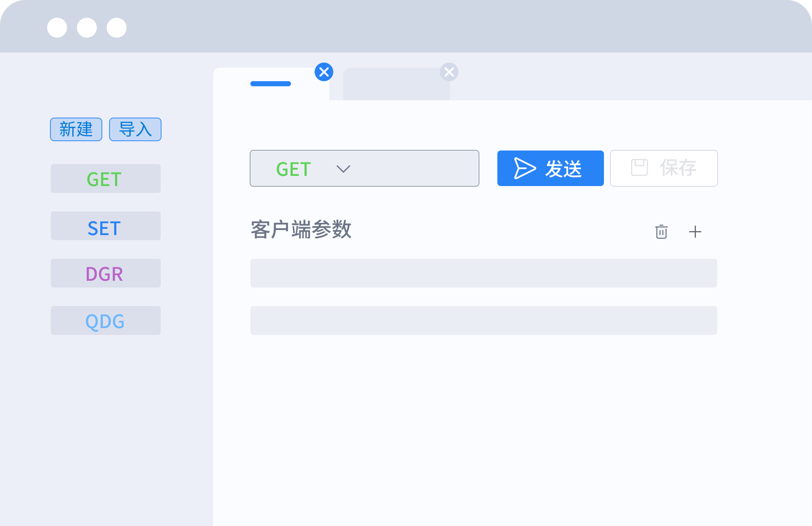812x526 pixels.
Task: Open the GET request in sidebar
Action: 106,178
